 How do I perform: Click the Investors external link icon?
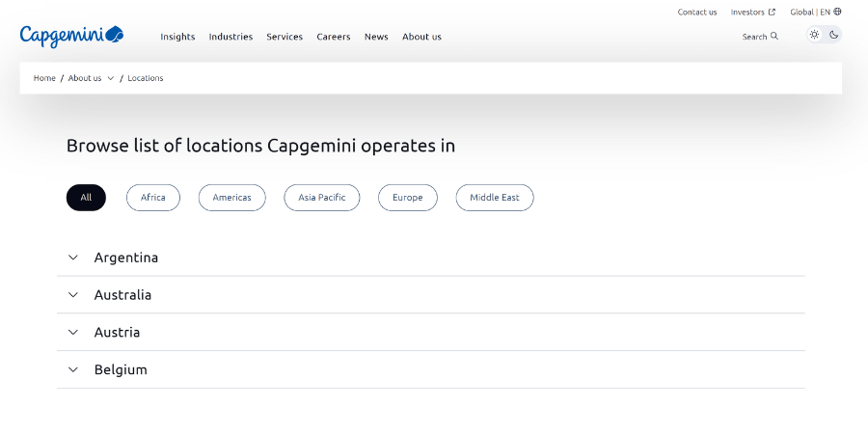point(772,12)
